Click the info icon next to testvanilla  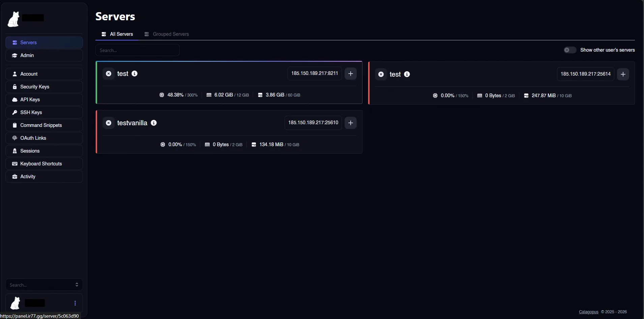click(x=154, y=123)
